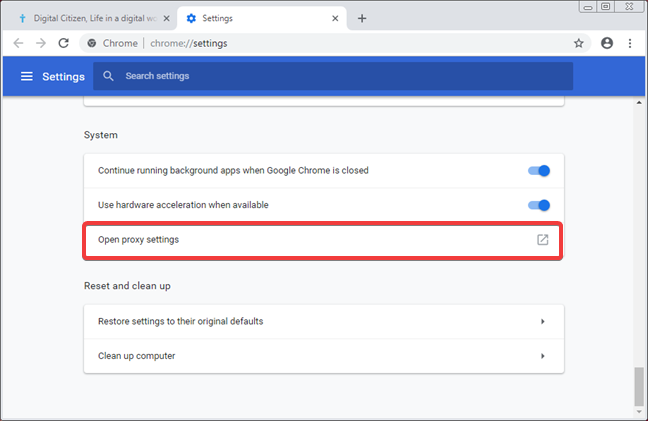This screenshot has height=421, width=648.
Task: Switch to the Digital Citizen tab
Action: 89,18
